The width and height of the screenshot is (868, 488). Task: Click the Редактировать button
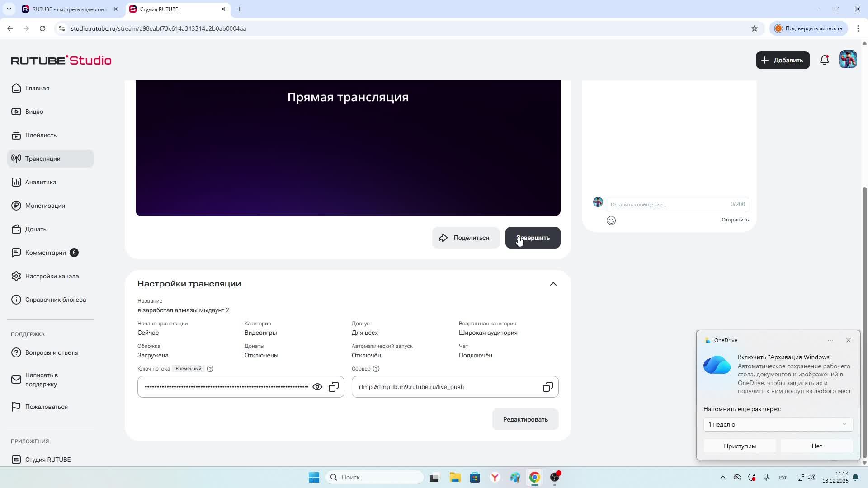click(525, 419)
